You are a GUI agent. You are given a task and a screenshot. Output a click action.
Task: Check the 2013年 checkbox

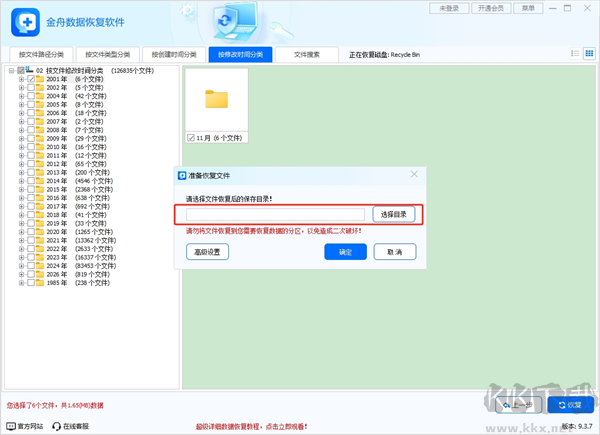coord(31,173)
